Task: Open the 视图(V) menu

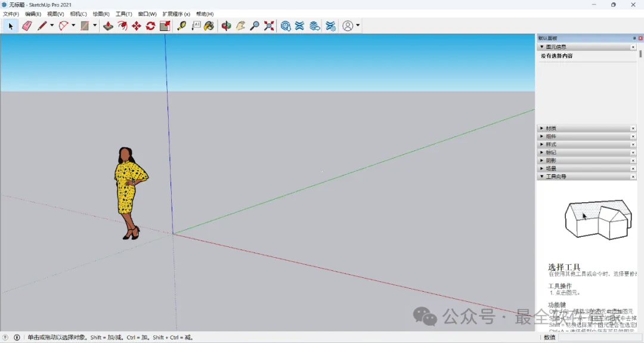Action: click(55, 14)
